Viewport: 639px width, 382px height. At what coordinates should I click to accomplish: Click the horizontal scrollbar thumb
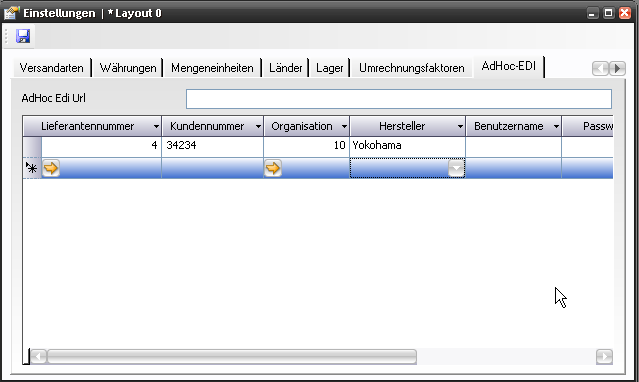[x=231, y=357]
